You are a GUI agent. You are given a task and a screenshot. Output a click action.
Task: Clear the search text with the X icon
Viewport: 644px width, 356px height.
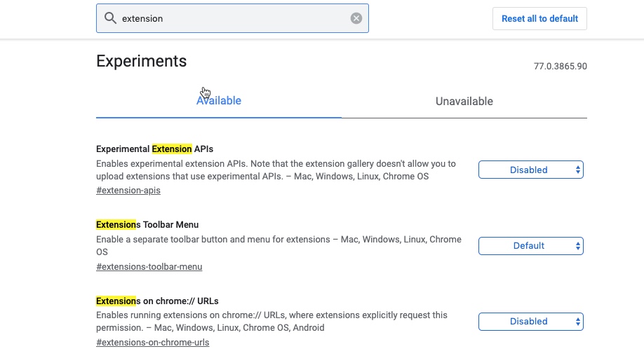[356, 18]
